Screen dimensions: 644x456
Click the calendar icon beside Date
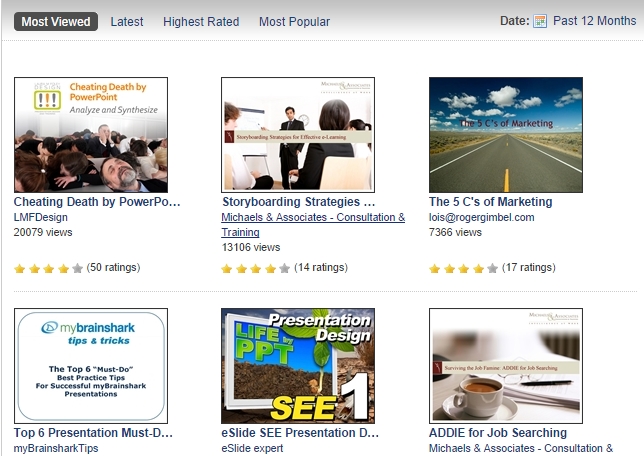click(540, 21)
